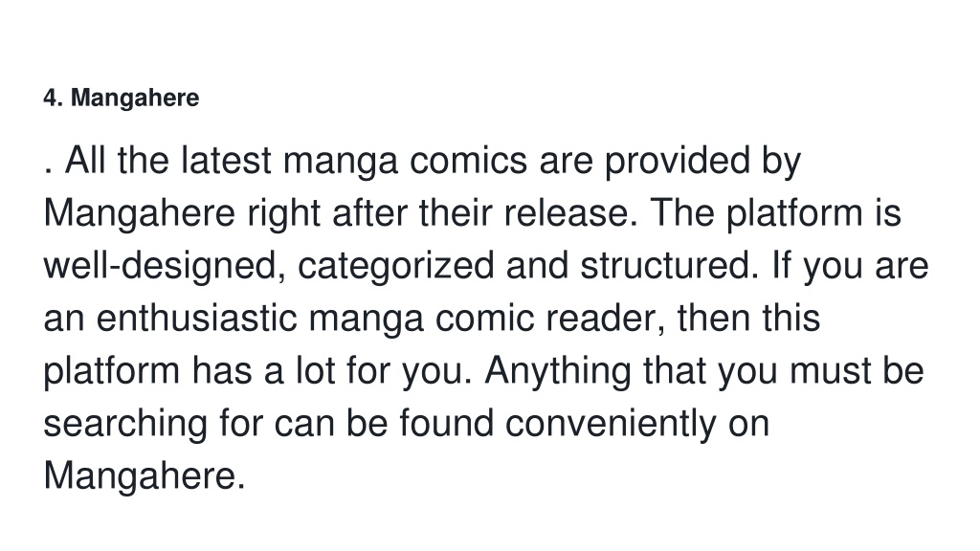This screenshot has height=551, width=980.
Task: Click the word "conveniently"
Action: pyautogui.click(x=610, y=425)
